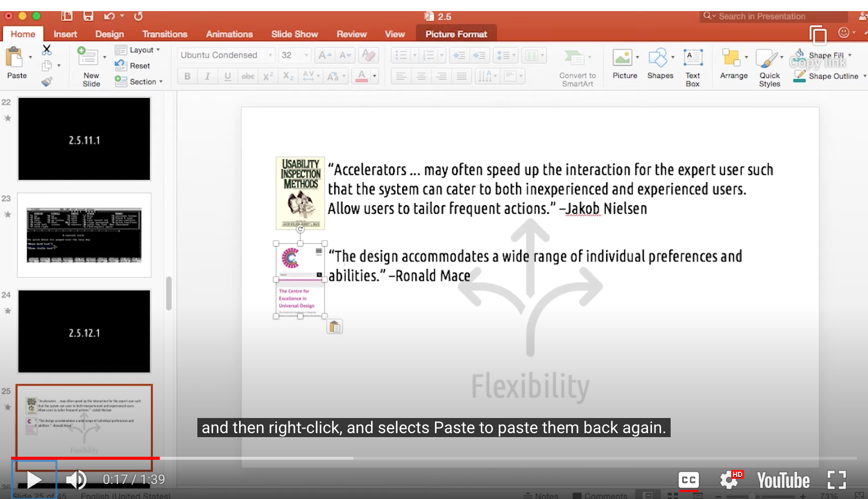Screen dimensions: 868x499
Task: Open the Shape Outline dropdown arrow
Action: pyautogui.click(x=864, y=76)
